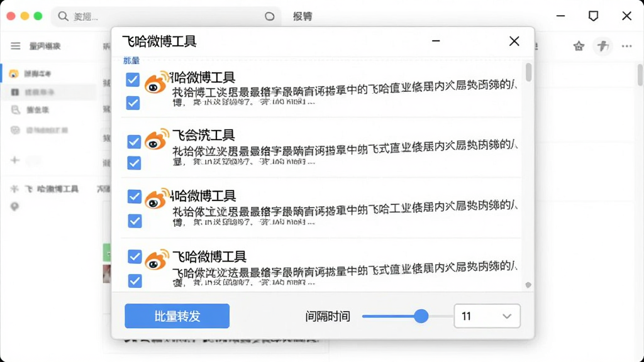644x362 pixels.
Task: Toggle the lower checkbox of the second list row
Action: point(134,163)
